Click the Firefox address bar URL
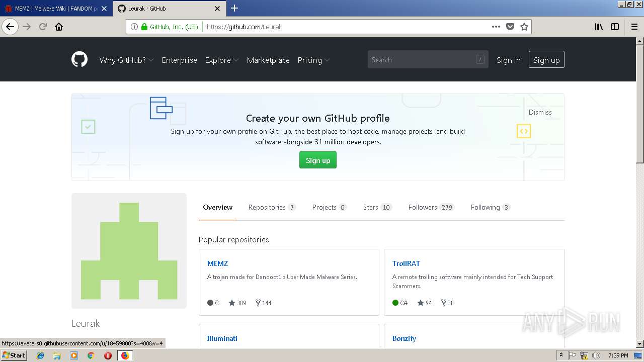This screenshot has width=644, height=362. pyautogui.click(x=244, y=27)
